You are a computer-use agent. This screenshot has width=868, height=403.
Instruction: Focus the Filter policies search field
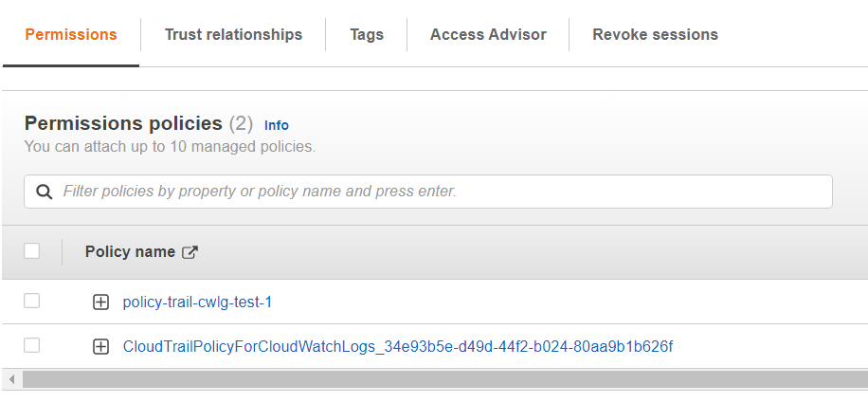(436, 192)
